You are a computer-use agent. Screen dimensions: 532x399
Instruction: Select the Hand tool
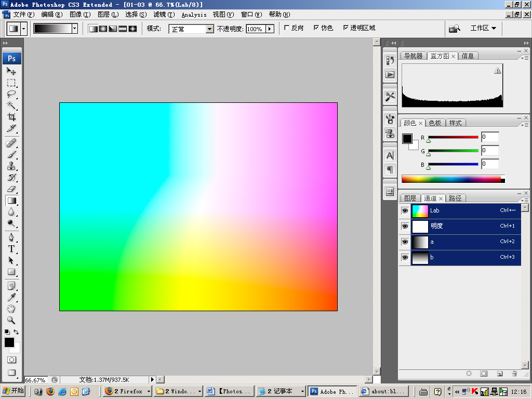click(x=11, y=309)
